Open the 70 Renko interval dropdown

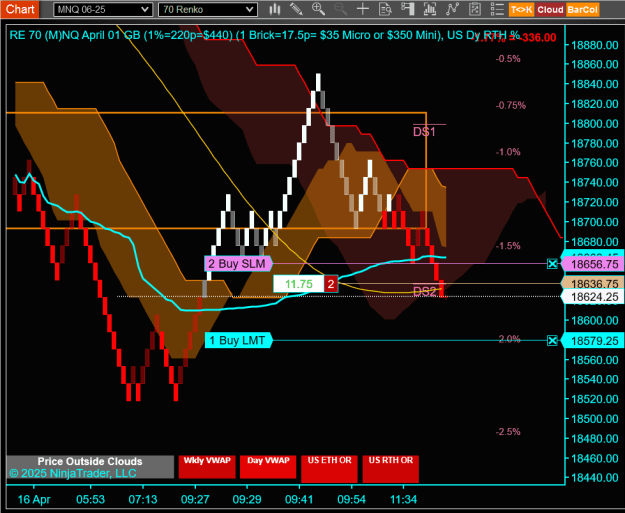pyautogui.click(x=208, y=10)
